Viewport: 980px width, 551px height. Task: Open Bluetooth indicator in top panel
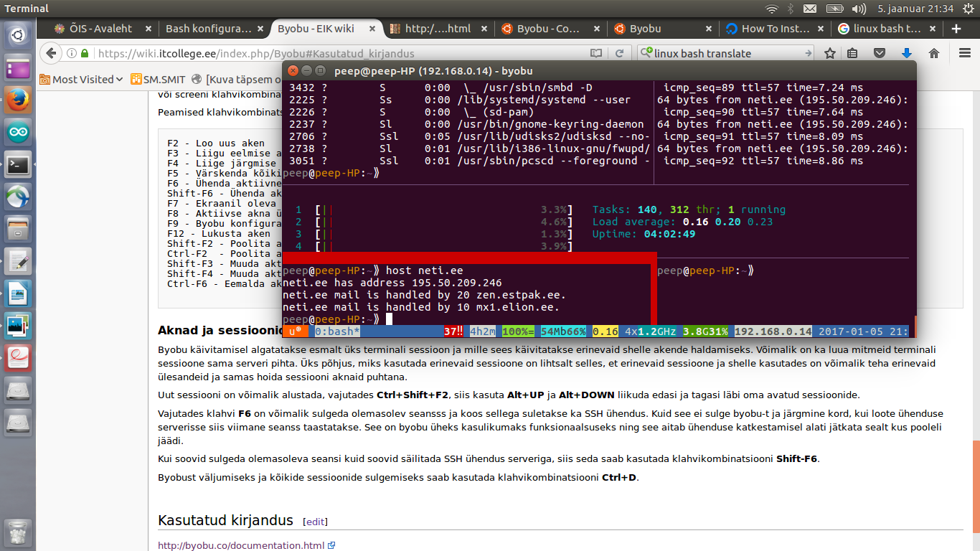791,9
